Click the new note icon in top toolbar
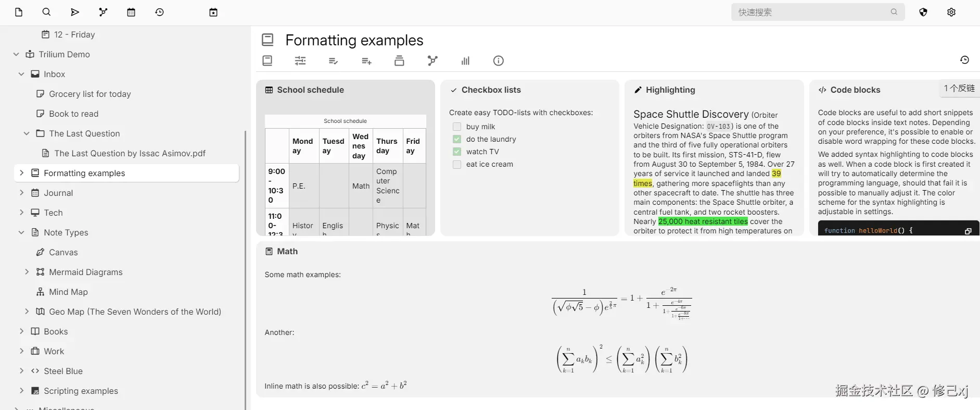Viewport: 980px width, 410px height. click(x=19, y=12)
